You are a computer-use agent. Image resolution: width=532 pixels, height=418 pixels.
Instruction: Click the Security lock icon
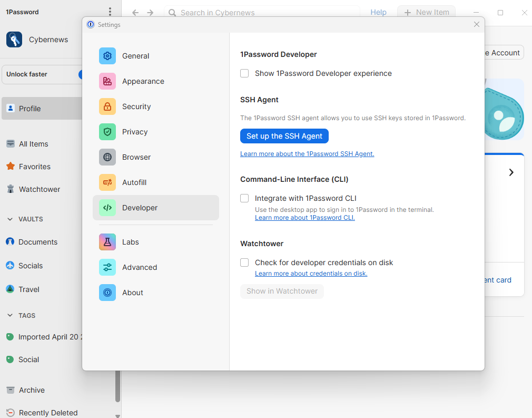click(x=107, y=106)
